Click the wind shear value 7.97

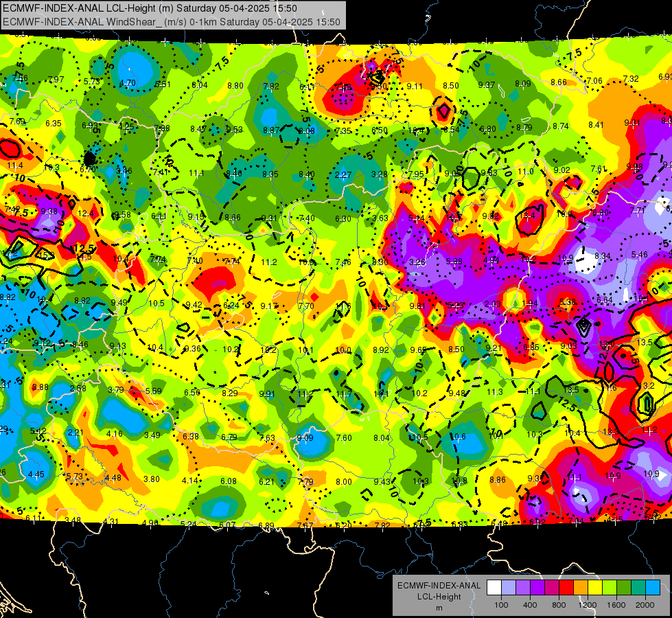56,80
